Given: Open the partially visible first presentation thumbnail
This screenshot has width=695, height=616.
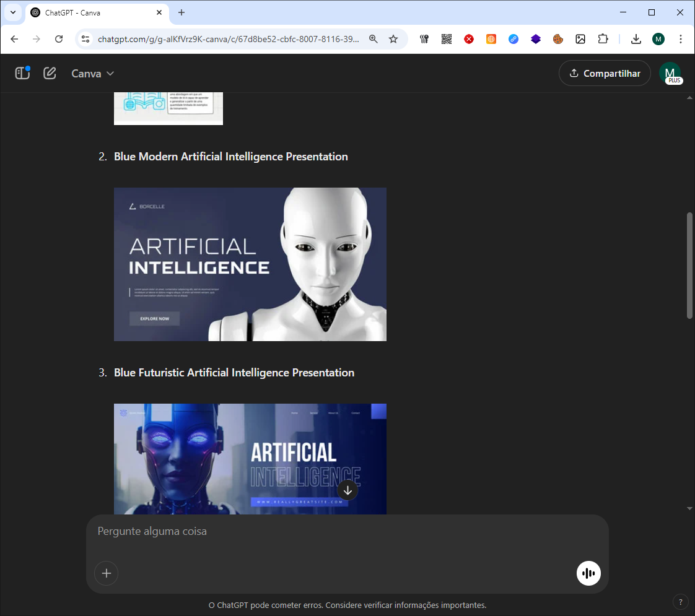Looking at the screenshot, I should [168, 108].
